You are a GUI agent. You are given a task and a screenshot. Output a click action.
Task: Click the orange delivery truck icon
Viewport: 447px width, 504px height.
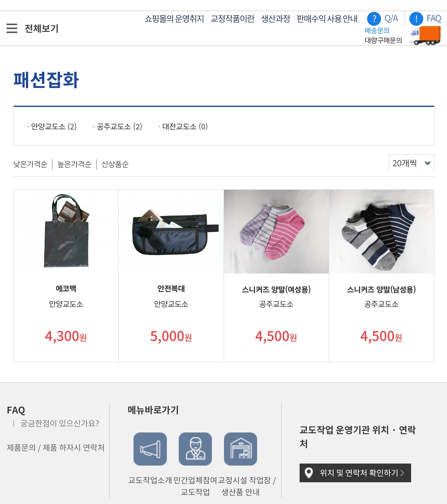point(425,36)
